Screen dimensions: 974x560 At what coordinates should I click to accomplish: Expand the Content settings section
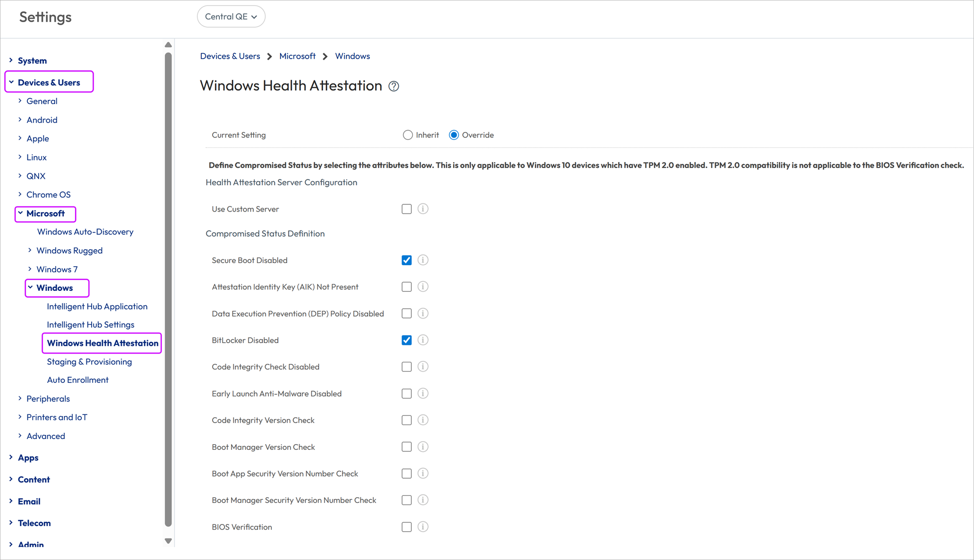tap(11, 479)
